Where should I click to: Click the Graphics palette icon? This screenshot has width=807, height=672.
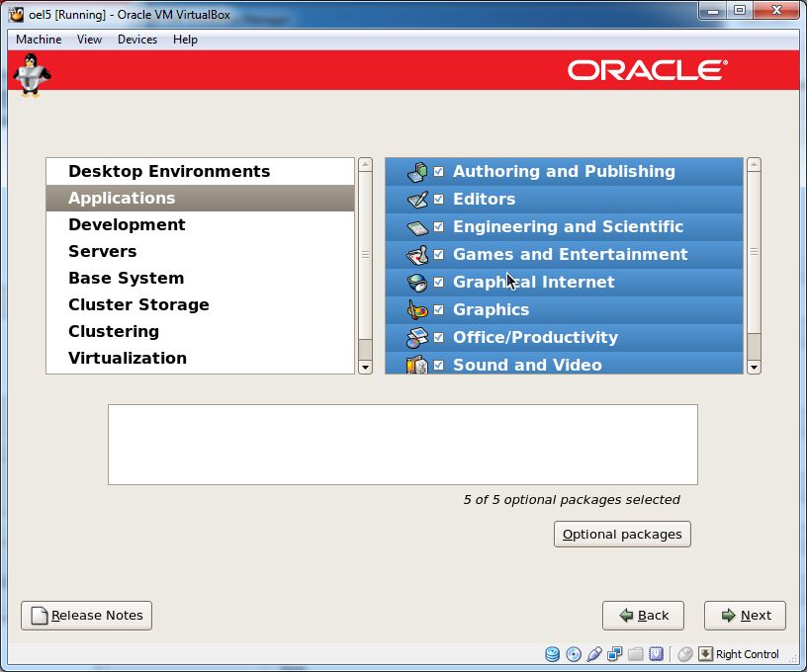(417, 310)
